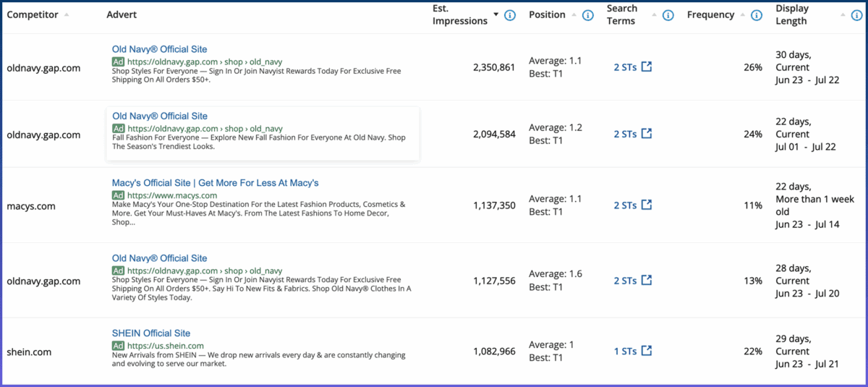Sort by Frequency column arrow
Image resolution: width=868 pixels, height=387 pixels.
[741, 15]
